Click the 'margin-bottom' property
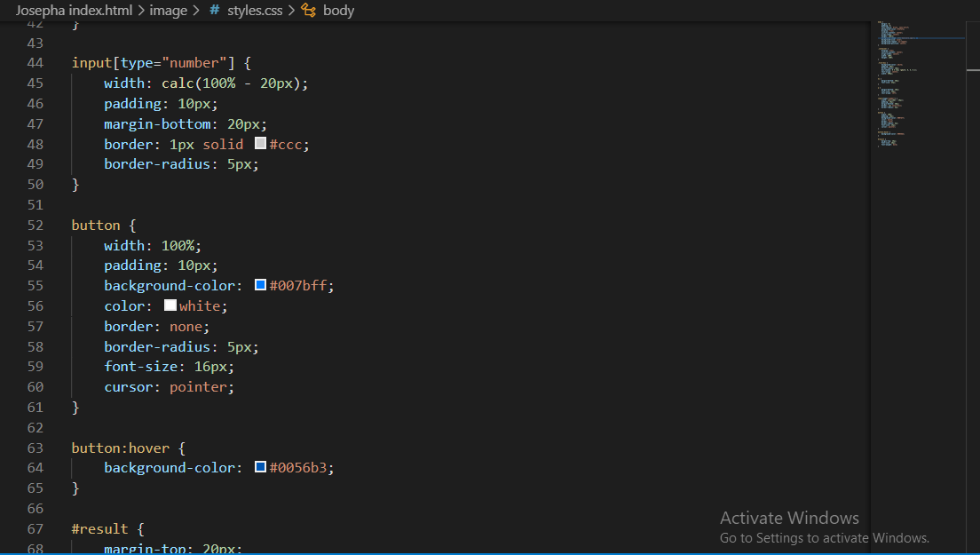This screenshot has width=980, height=555. tap(157, 123)
